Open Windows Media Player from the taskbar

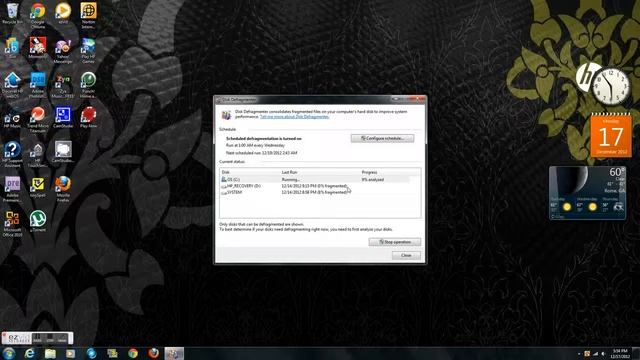71,353
